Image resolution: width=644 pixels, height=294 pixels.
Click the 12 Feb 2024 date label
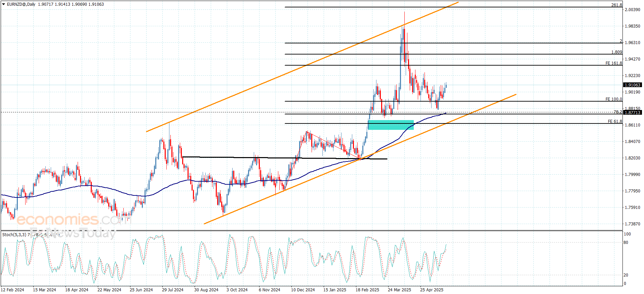click(x=12, y=290)
